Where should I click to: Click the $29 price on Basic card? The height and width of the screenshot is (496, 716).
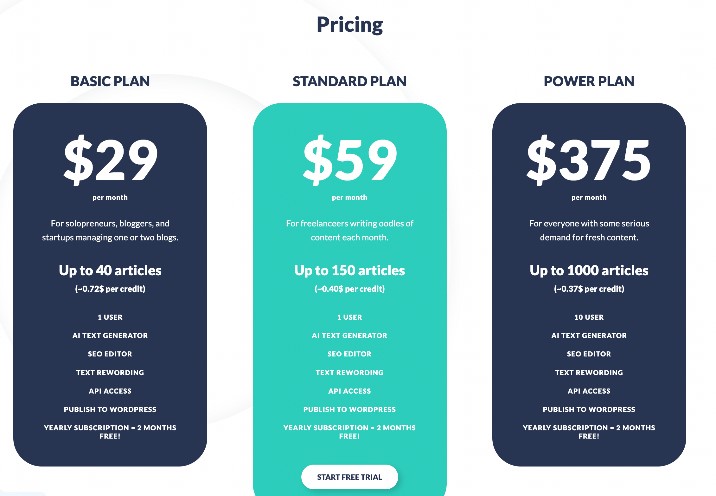[111, 159]
